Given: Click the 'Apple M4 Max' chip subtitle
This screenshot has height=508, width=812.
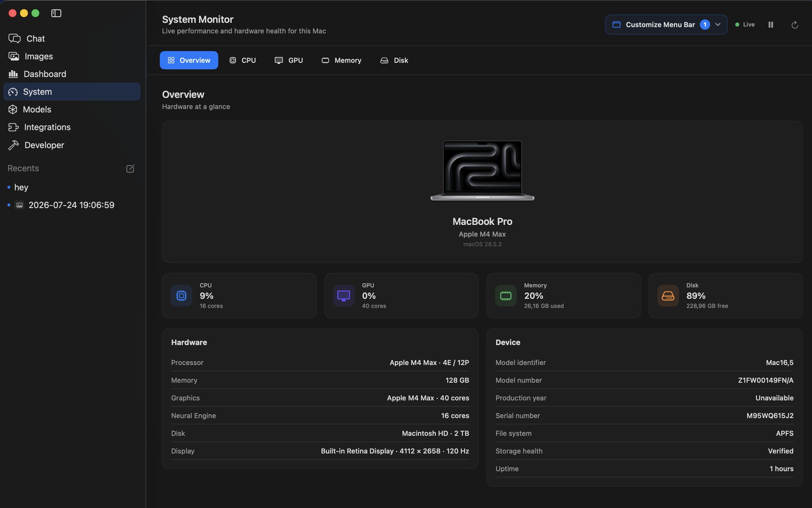Looking at the screenshot, I should 482,234.
